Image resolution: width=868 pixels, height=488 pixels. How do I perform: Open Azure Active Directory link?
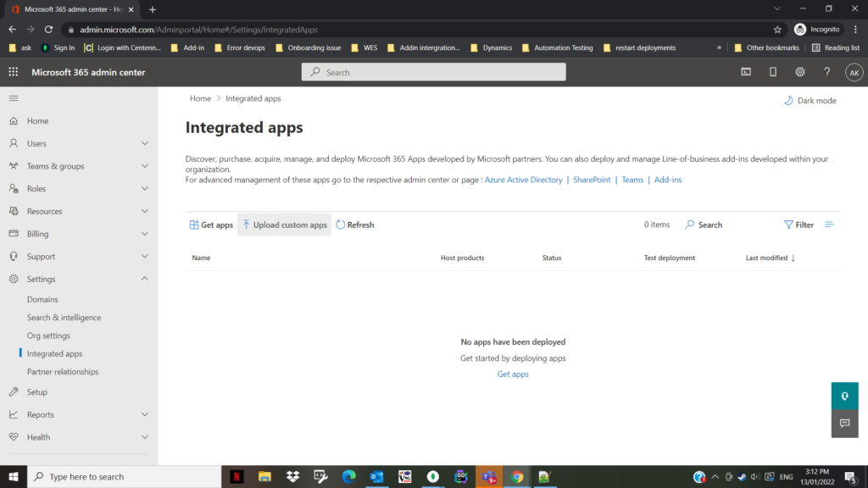pos(523,180)
